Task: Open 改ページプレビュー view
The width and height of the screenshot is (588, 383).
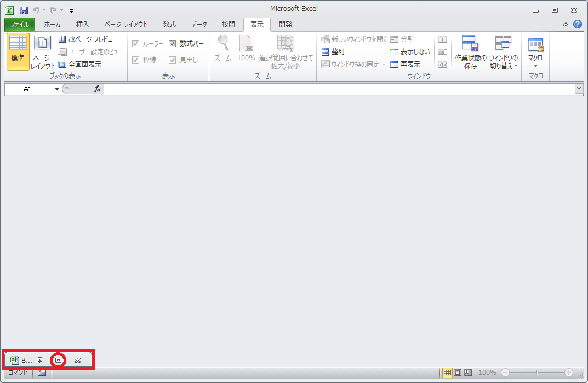Action: pos(88,39)
